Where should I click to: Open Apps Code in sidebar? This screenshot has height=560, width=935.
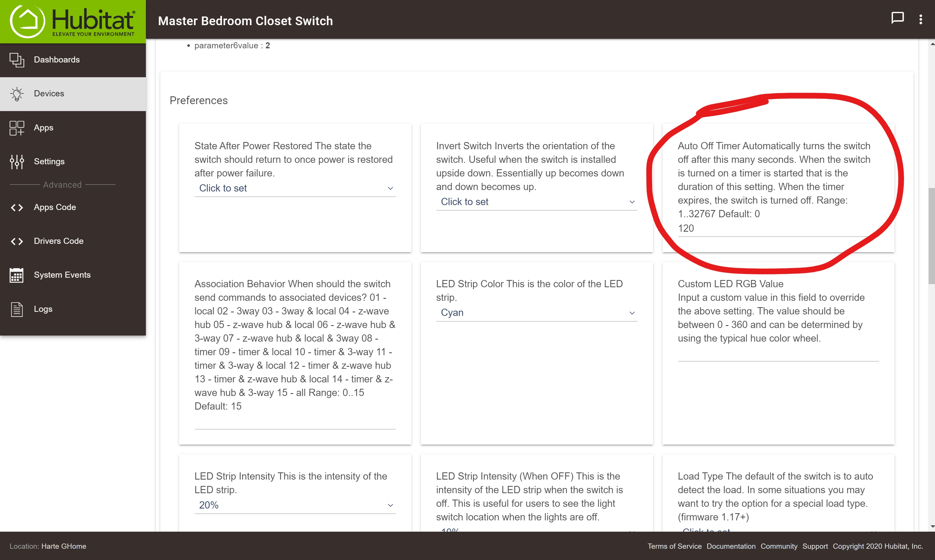point(55,207)
